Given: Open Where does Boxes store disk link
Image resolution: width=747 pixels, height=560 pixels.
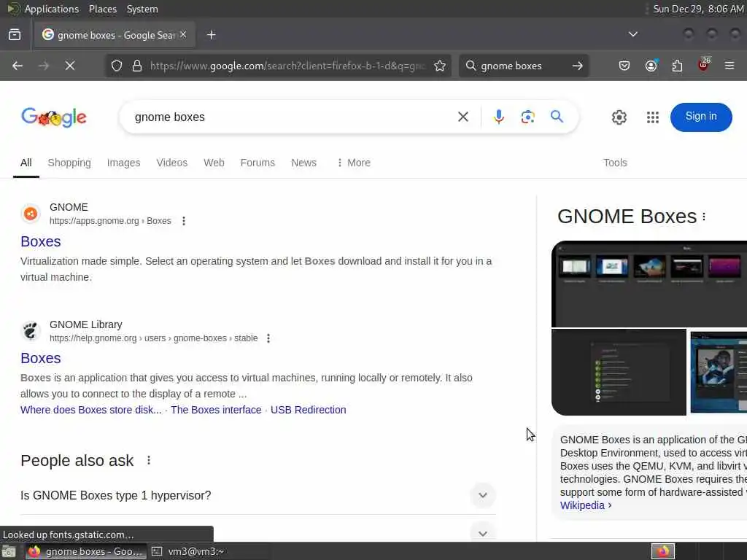Looking at the screenshot, I should (x=91, y=410).
